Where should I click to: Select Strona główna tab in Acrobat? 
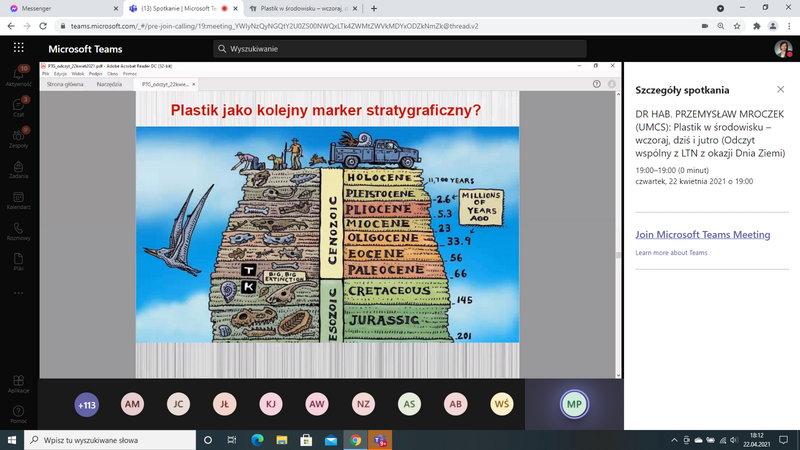coord(65,84)
